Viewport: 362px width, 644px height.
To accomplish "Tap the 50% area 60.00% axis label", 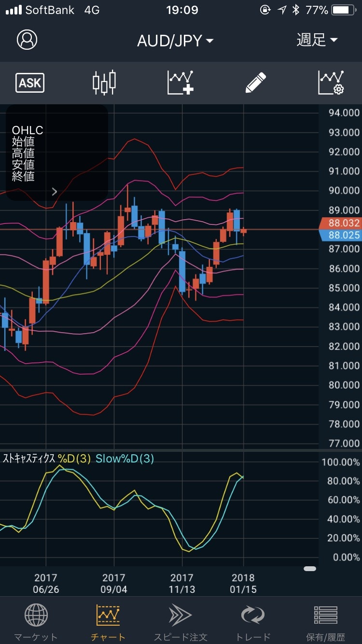I will click(x=343, y=500).
